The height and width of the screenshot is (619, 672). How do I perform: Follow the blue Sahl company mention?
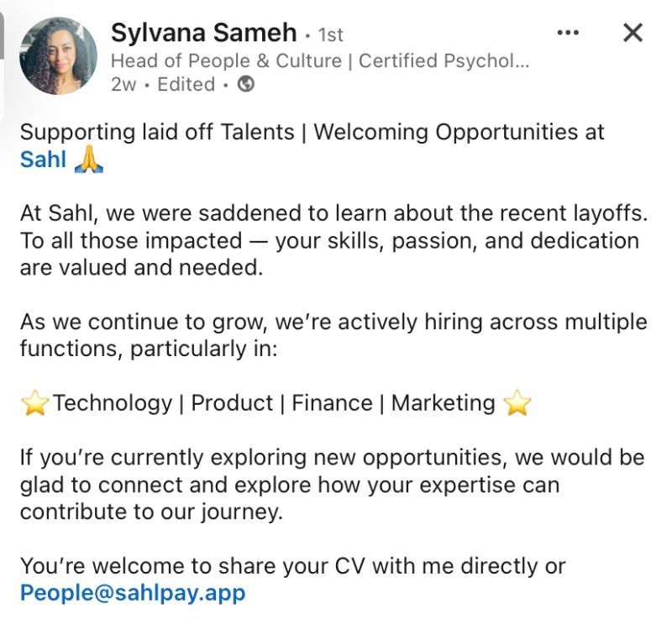[43, 160]
